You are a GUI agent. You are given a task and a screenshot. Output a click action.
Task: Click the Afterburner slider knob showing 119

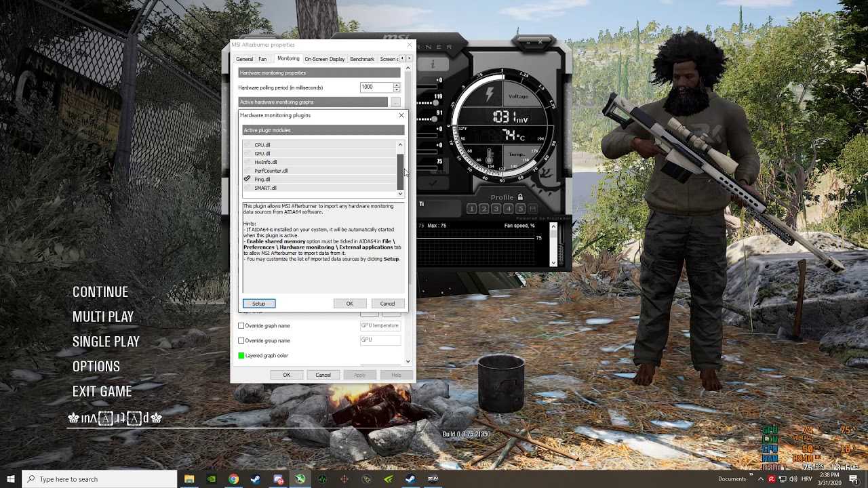pos(435,104)
